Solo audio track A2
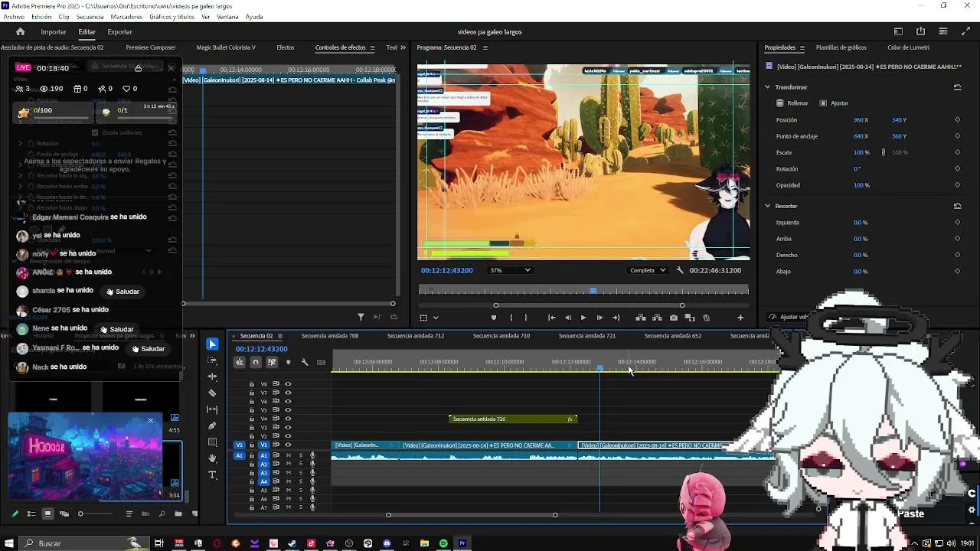The width and height of the screenshot is (980, 551). pos(301,464)
